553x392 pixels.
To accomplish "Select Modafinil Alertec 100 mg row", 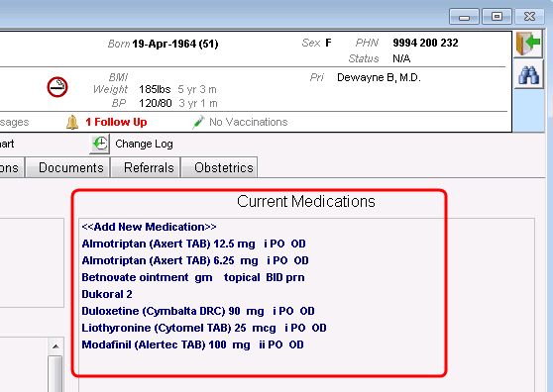I will (192, 344).
